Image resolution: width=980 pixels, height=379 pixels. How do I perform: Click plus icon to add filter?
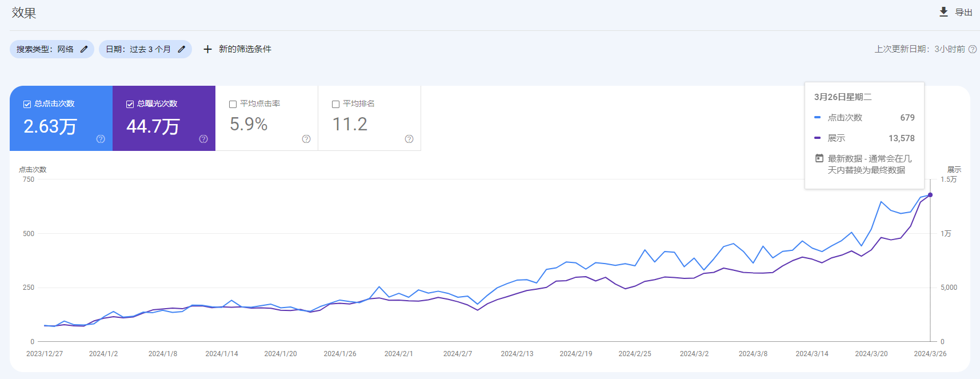[x=207, y=49]
